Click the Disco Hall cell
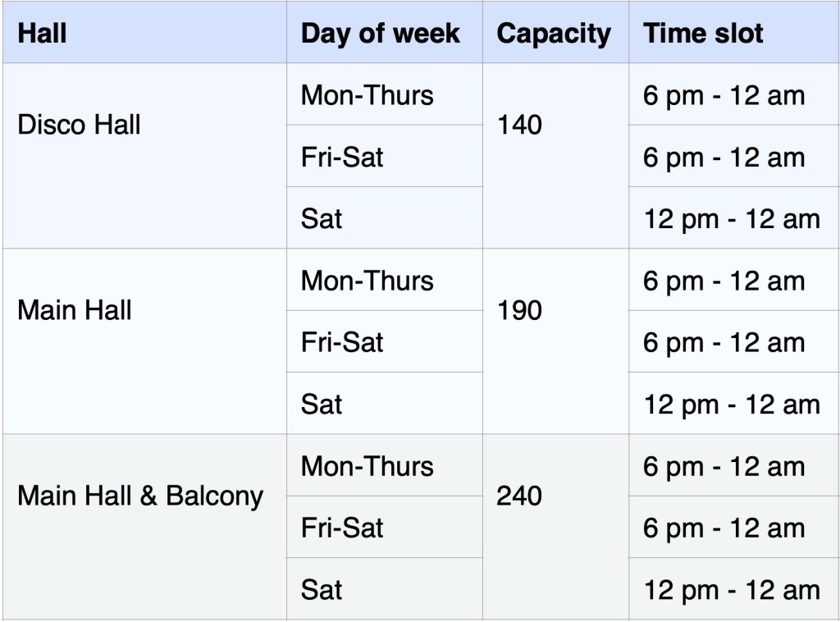Viewport: 840px width, 622px height. 80,126
